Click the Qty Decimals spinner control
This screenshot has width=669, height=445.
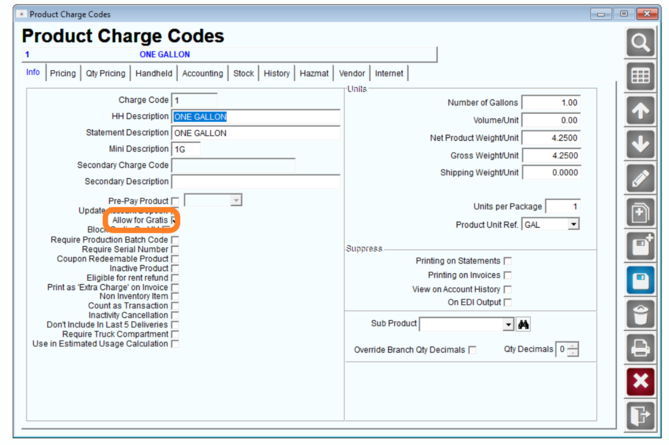(573, 349)
